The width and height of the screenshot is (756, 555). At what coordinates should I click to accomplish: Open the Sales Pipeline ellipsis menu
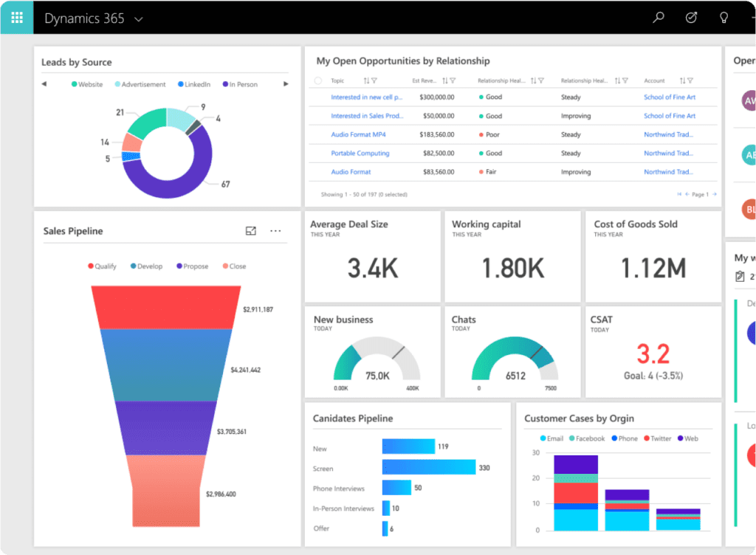tap(275, 231)
